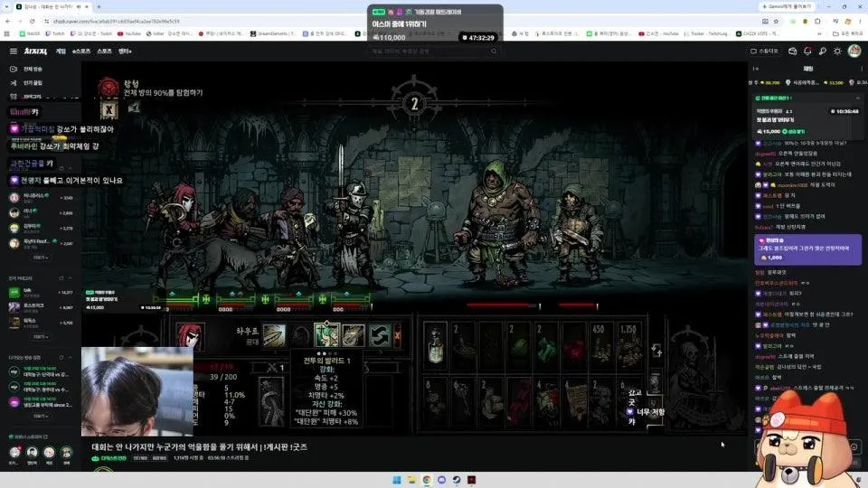This screenshot has width=868, height=488.
Task: Open the chat panel more-options menu
Action: [x=862, y=69]
